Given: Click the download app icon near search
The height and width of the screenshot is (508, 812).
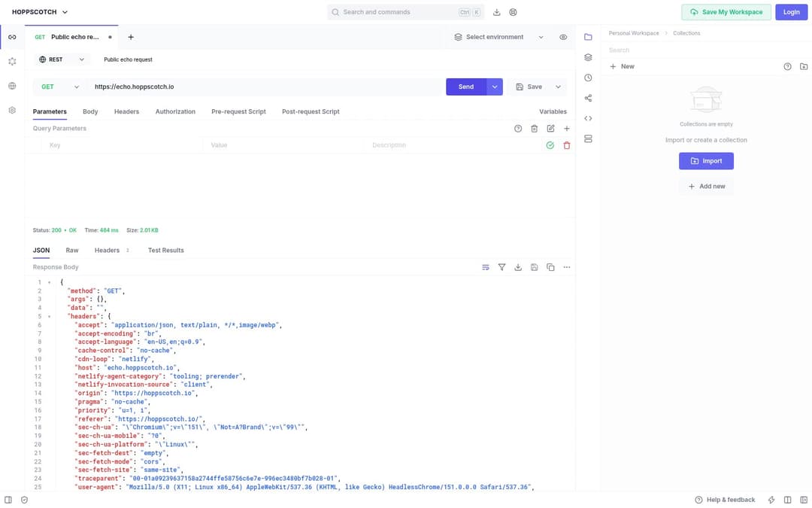Looking at the screenshot, I should [497, 12].
